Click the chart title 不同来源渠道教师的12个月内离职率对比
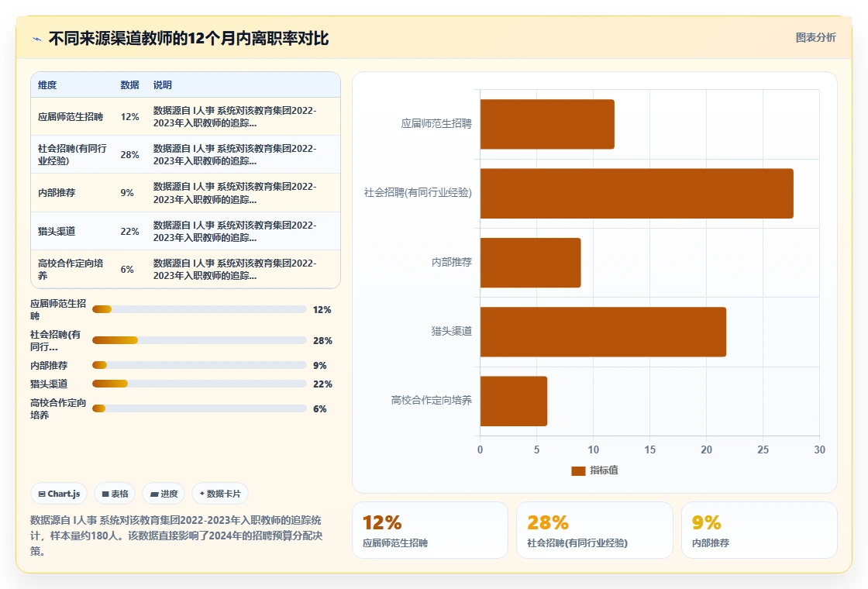This screenshot has width=868, height=589. (x=189, y=38)
